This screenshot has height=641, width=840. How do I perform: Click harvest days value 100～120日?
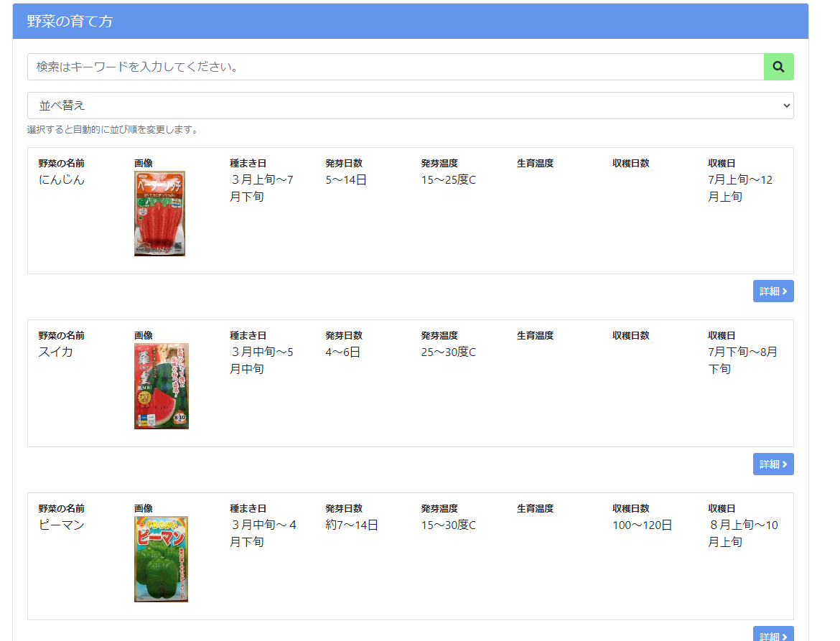click(x=643, y=525)
